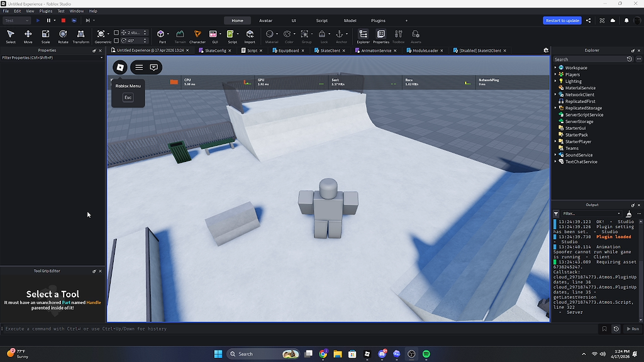Open the Assets manager
644x362 pixels.
pyautogui.click(x=416, y=36)
